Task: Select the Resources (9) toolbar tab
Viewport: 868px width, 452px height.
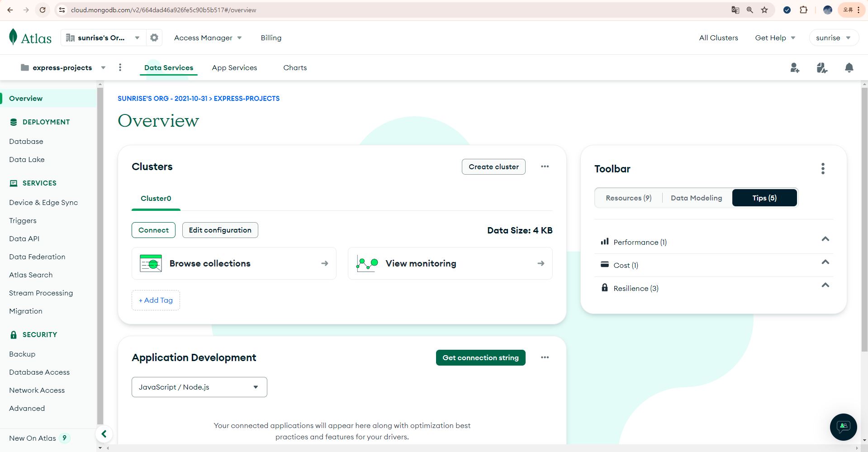Action: pos(628,198)
